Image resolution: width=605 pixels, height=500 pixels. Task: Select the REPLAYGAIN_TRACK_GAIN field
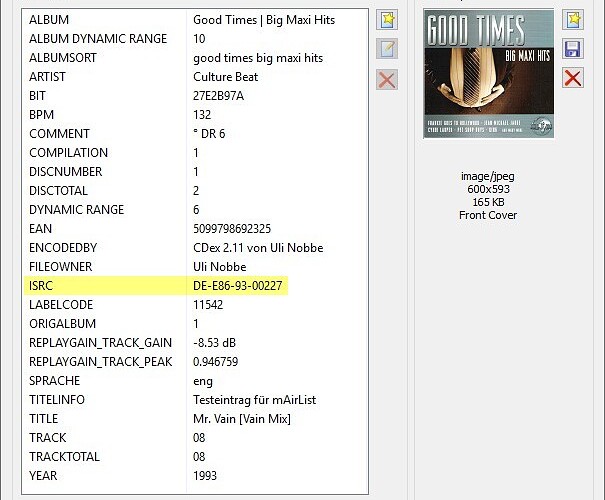[195, 343]
